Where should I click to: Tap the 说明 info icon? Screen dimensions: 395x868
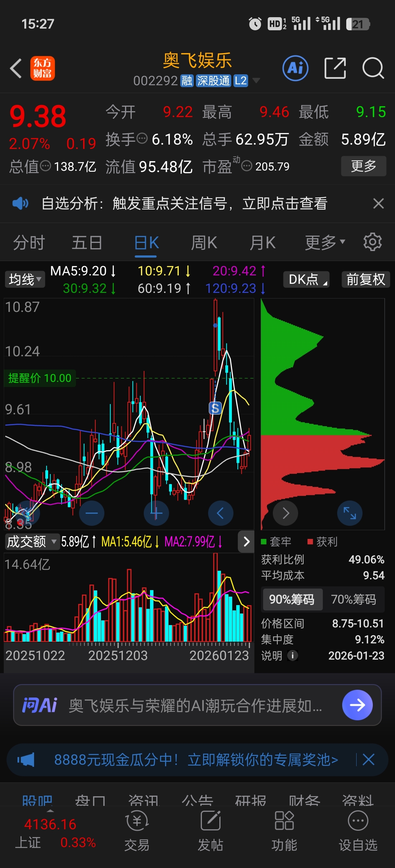(x=292, y=655)
